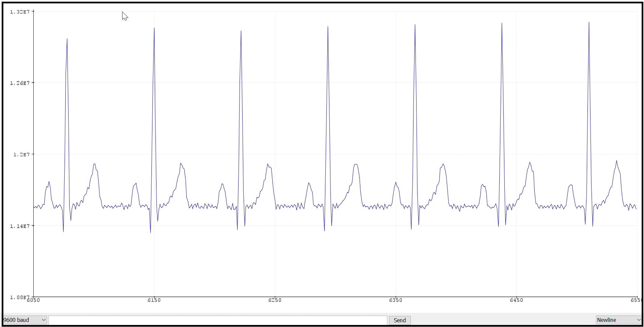Click the 1.14E7 y-axis label
Image resolution: width=644 pixels, height=327 pixels.
[20, 226]
